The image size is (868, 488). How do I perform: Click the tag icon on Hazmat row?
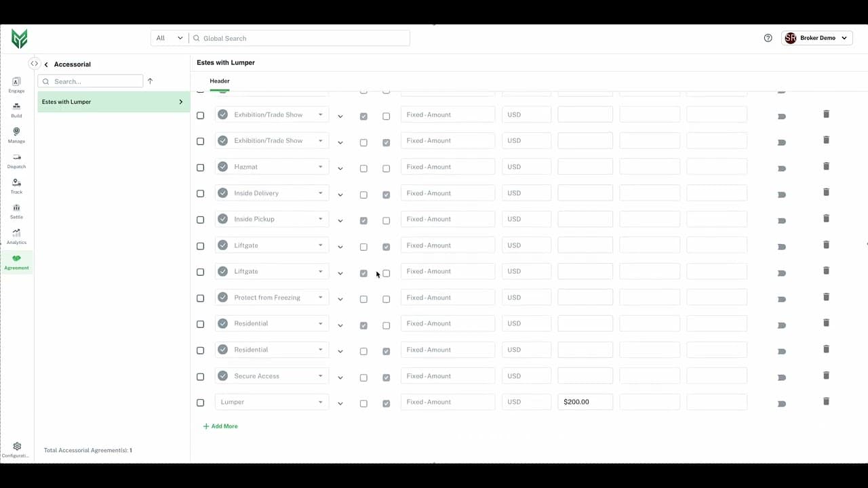click(x=781, y=169)
